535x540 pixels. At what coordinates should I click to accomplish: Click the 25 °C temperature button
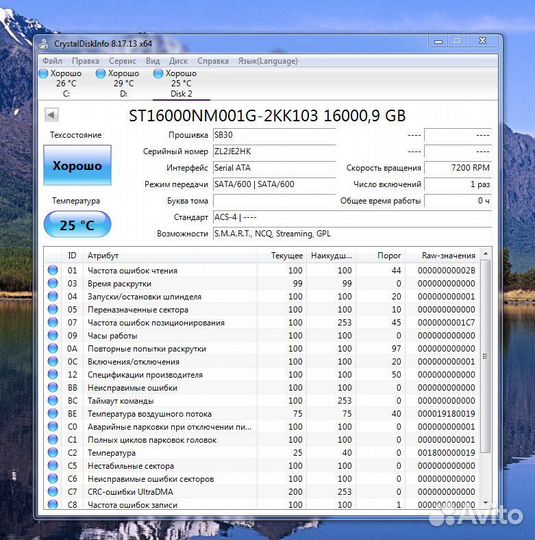click(x=77, y=225)
